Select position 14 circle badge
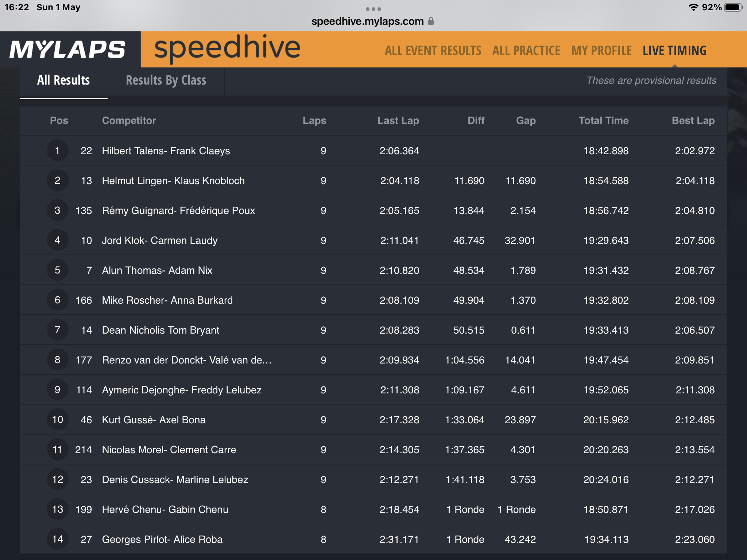The image size is (747, 560). [58, 539]
